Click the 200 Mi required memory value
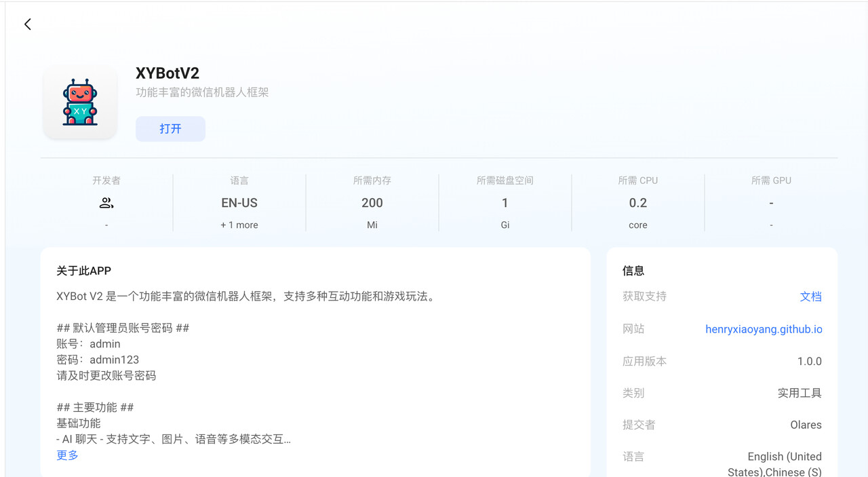Image resolution: width=868 pixels, height=477 pixels. pyautogui.click(x=372, y=203)
